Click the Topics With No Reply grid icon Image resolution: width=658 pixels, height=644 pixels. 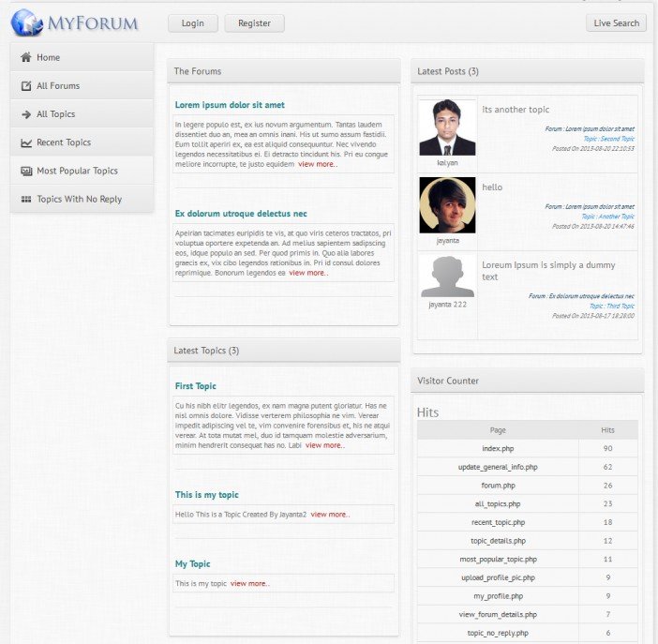[25, 200]
